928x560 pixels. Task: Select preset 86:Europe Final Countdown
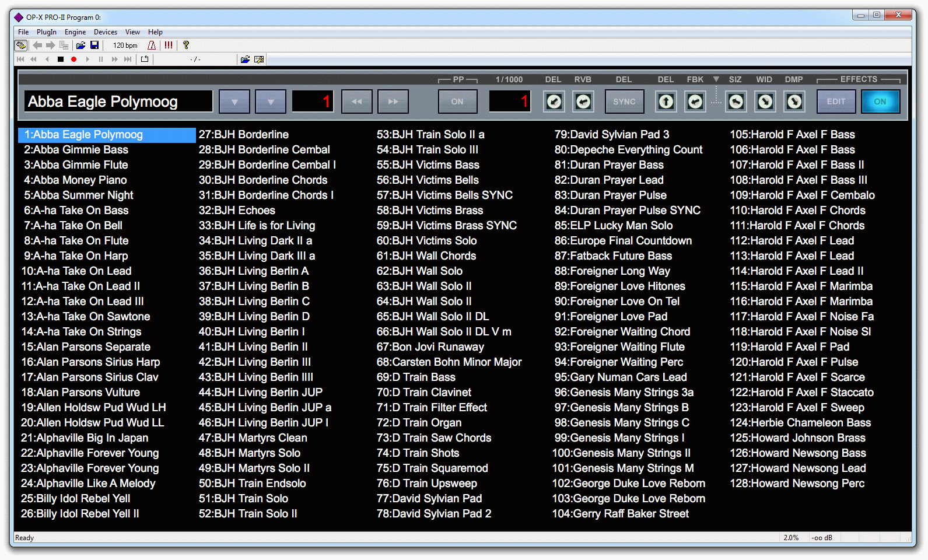click(x=622, y=241)
